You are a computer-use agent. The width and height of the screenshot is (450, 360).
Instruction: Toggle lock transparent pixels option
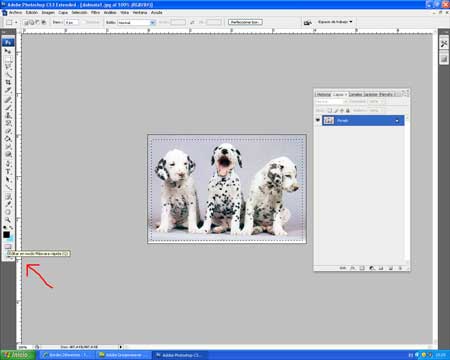(x=330, y=110)
